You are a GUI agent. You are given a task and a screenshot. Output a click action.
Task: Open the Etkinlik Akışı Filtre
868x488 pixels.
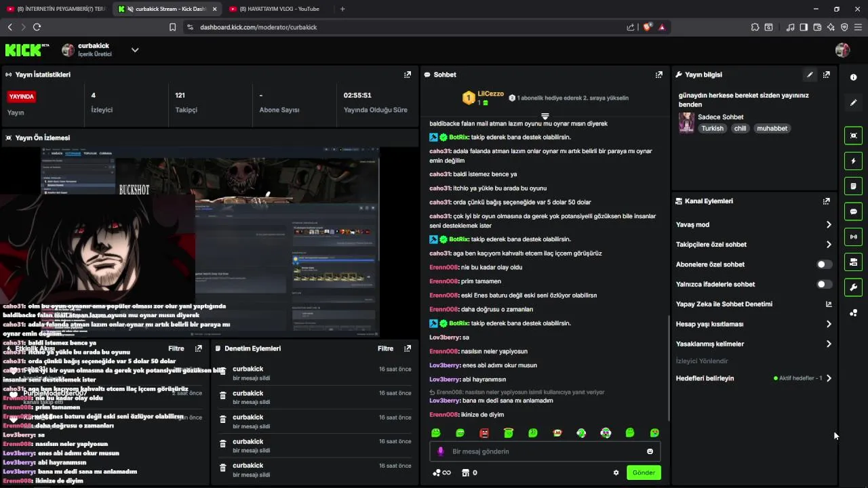[x=176, y=348]
